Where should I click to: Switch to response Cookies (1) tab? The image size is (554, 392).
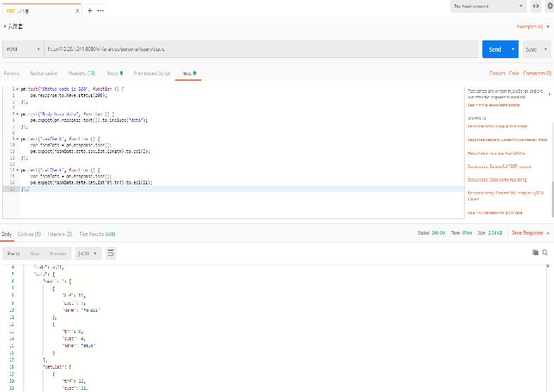[x=29, y=234]
